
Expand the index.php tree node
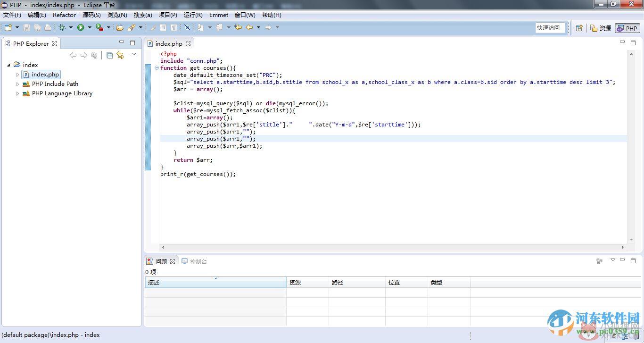[17, 75]
